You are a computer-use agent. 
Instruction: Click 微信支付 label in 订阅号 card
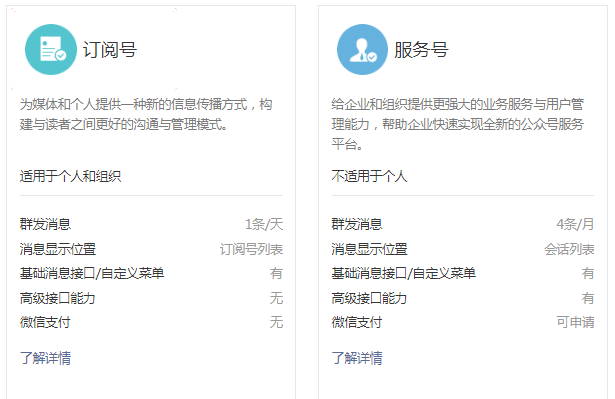point(45,322)
